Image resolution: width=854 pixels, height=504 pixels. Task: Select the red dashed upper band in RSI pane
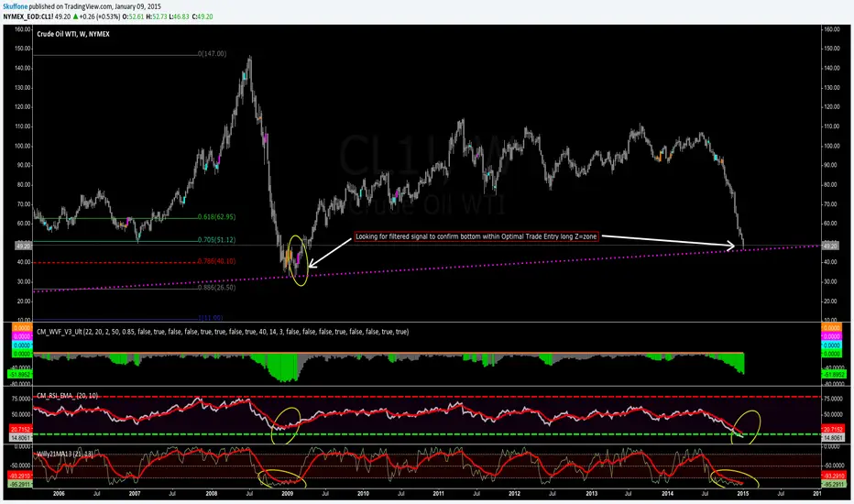point(426,397)
